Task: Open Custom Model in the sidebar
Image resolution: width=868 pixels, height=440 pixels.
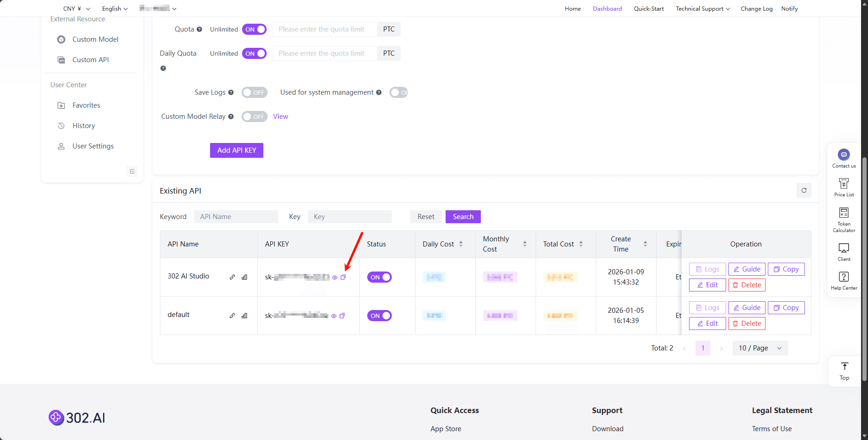Action: [95, 39]
